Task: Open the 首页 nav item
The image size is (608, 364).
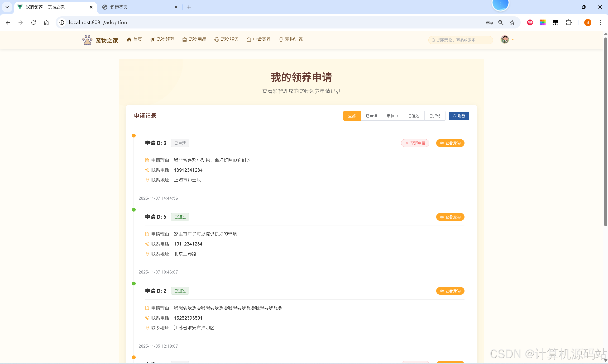Action: [134, 39]
